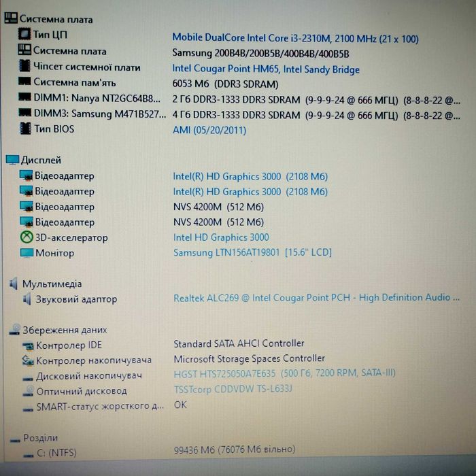Click the storage icon beside Збереження даних

15,329
